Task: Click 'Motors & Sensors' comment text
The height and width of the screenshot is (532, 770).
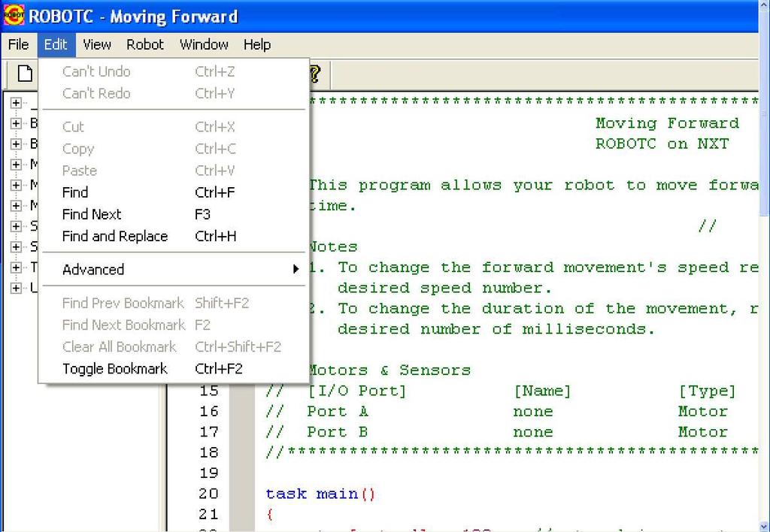Action: pos(389,370)
